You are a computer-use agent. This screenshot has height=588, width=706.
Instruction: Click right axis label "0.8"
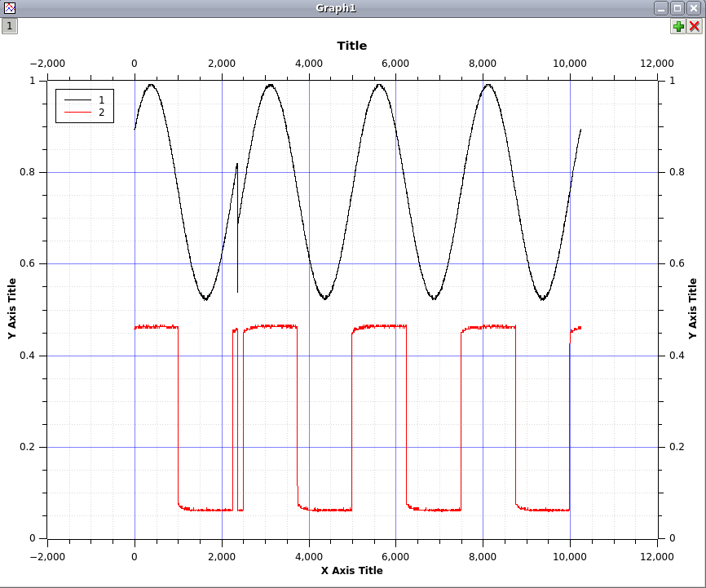tap(677, 172)
